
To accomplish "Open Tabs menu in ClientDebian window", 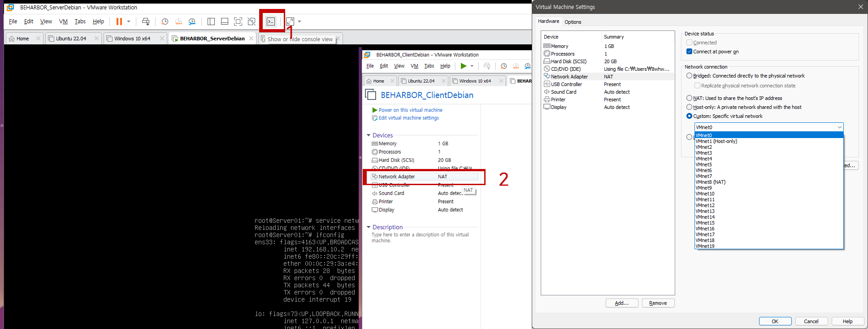I will click(x=429, y=66).
